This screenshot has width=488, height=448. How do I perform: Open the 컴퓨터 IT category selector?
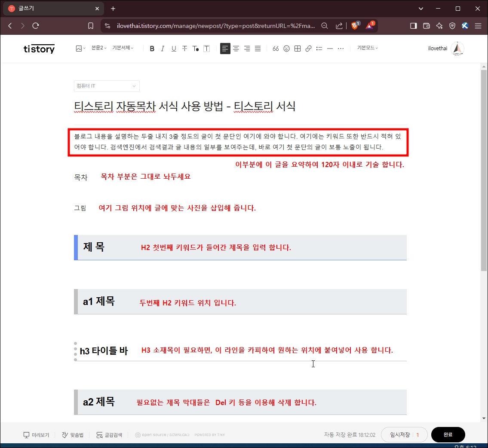click(x=107, y=86)
